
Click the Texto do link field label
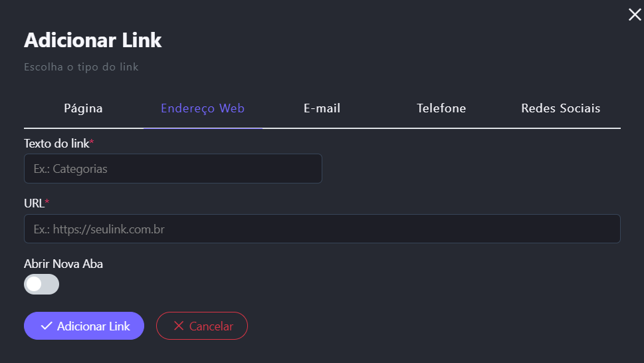(x=56, y=144)
